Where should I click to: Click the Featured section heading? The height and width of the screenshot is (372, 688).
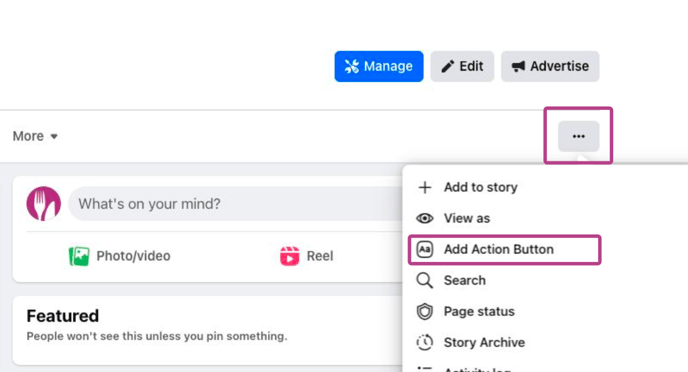63,316
